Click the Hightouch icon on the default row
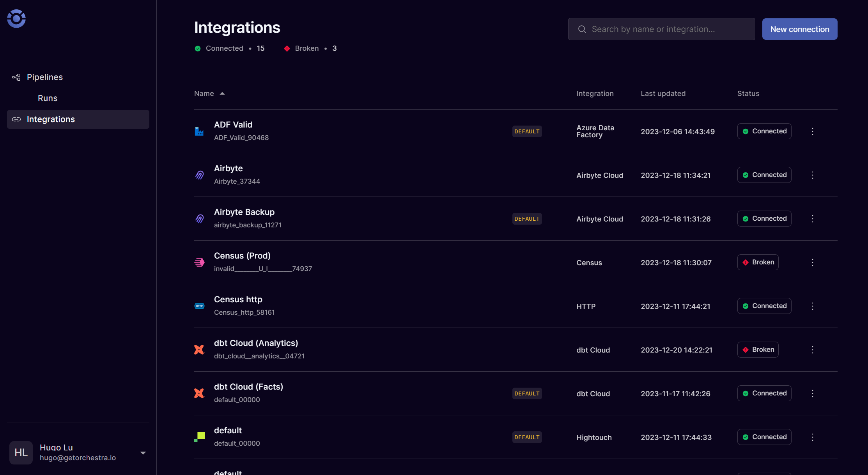Screen dimensions: 868x475 pyautogui.click(x=199, y=437)
